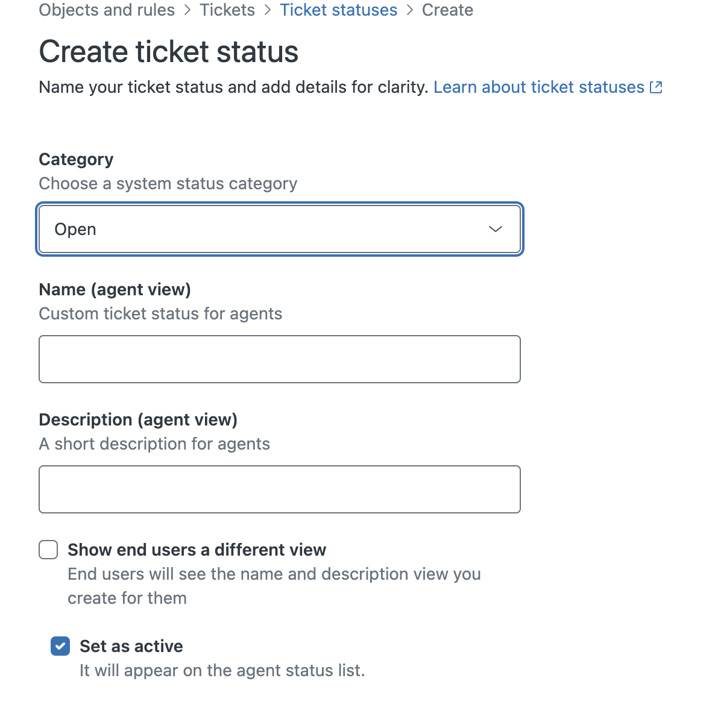Uncheck the Set as active checkbox
This screenshot has width=709, height=728.
pos(60,646)
